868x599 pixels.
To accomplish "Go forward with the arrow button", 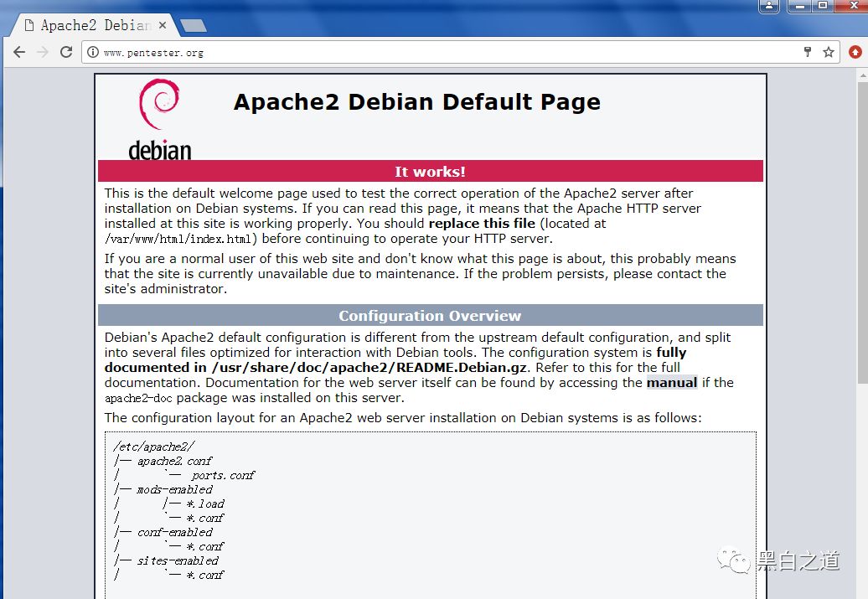I will (43, 52).
